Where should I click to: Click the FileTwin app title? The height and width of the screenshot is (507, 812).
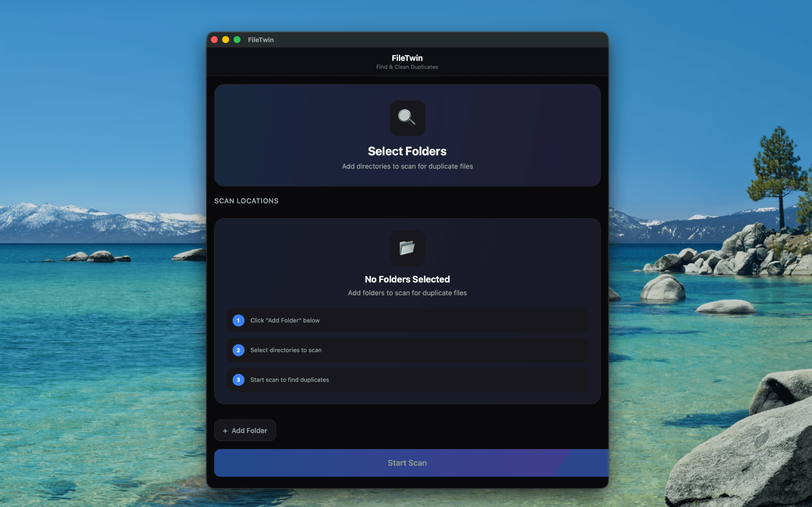click(407, 58)
